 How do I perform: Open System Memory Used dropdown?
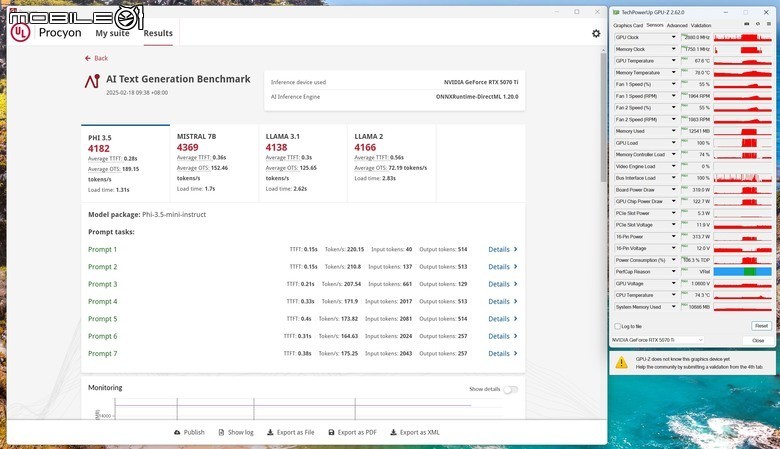coord(674,307)
